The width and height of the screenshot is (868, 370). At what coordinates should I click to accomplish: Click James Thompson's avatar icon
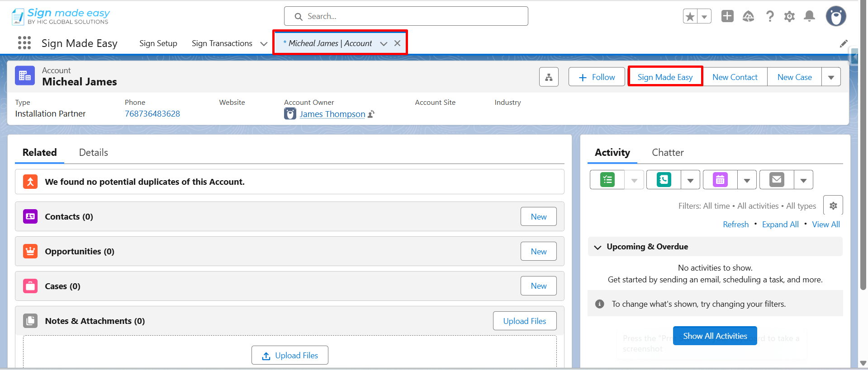290,114
